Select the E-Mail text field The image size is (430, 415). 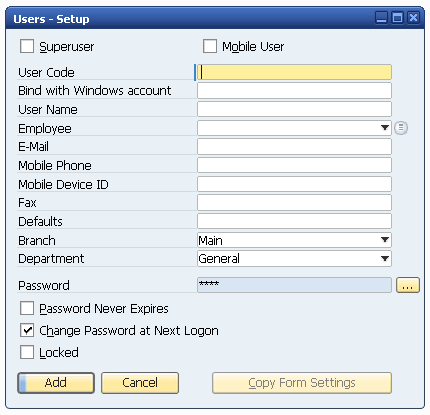coord(294,147)
